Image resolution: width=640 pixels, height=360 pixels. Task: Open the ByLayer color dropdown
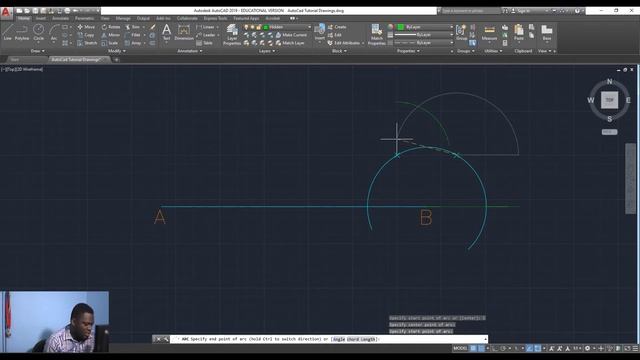[x=425, y=27]
